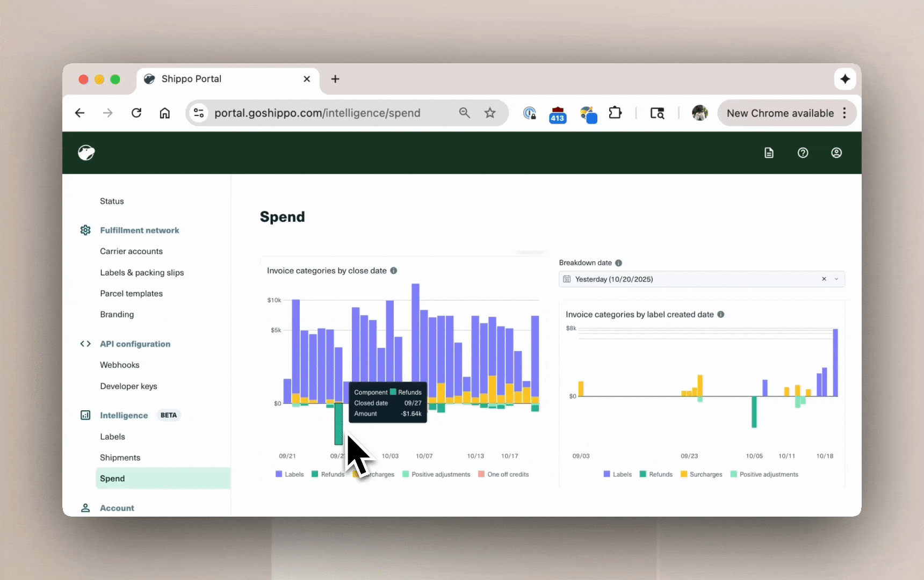Toggle One off credits in chart legend
924x580 pixels.
(503, 474)
